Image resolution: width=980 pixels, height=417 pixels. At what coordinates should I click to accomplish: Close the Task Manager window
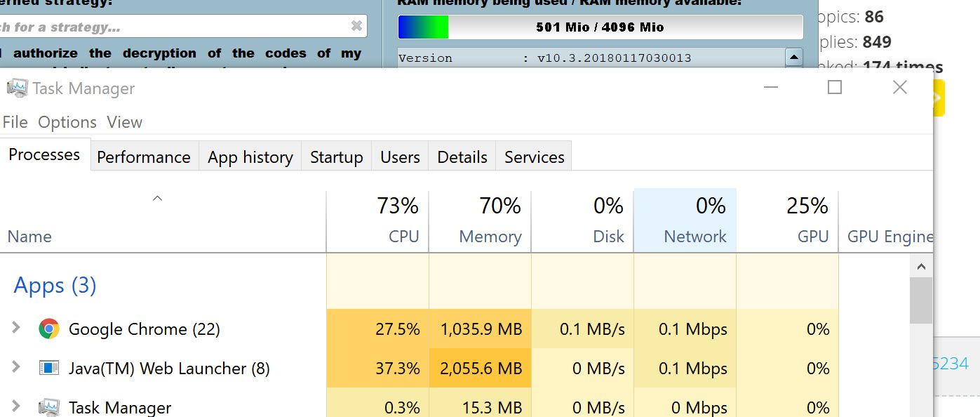899,87
